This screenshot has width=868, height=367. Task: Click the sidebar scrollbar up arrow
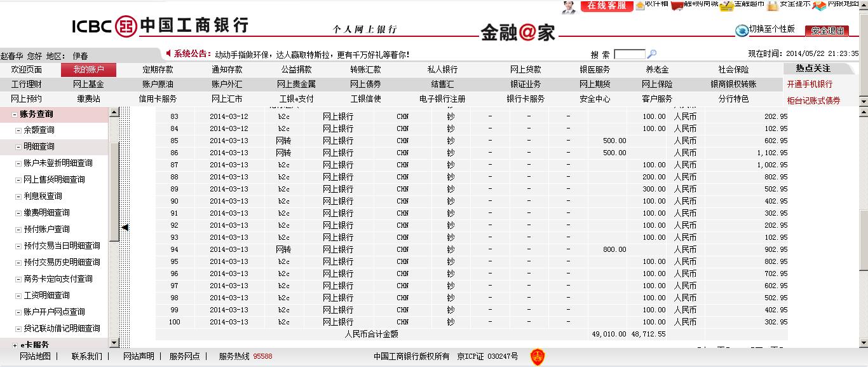(114, 112)
